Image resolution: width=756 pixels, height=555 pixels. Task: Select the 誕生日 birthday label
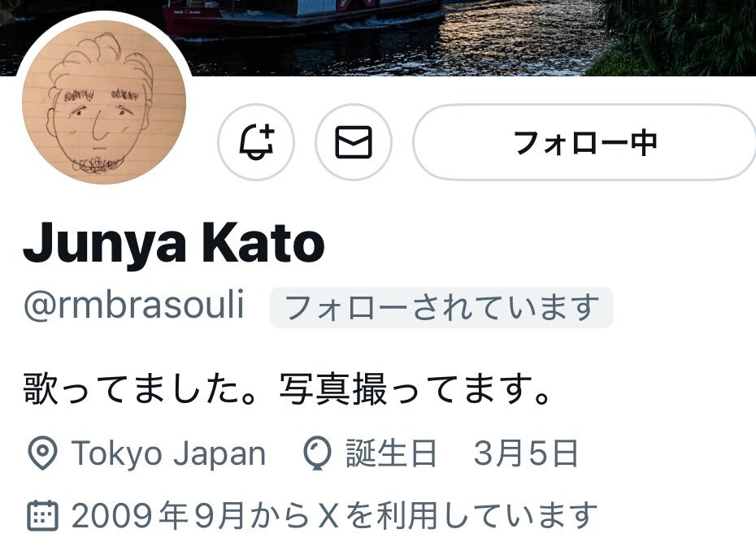(391, 453)
